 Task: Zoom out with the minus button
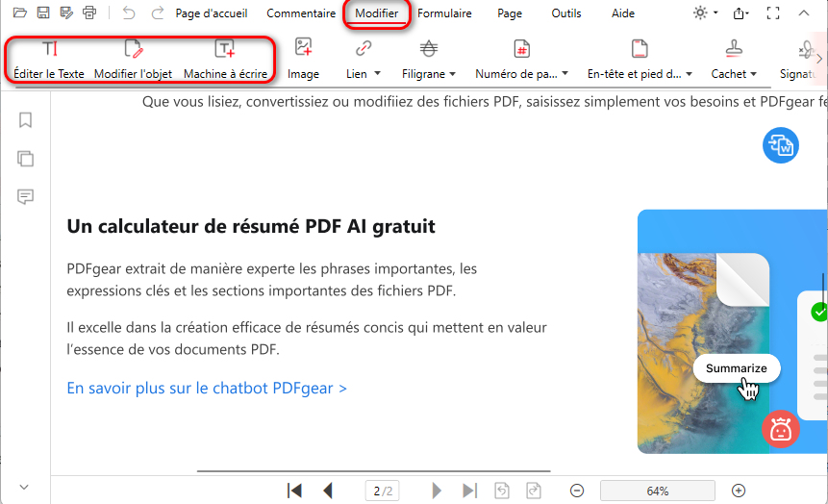[x=577, y=491]
